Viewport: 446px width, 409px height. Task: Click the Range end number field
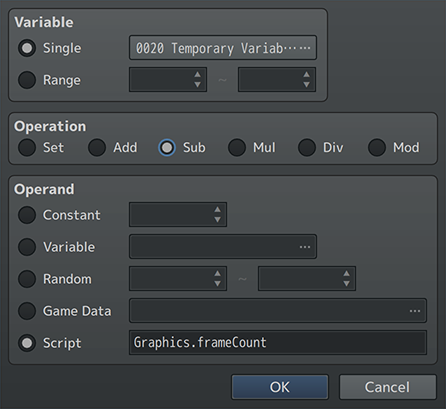(277, 79)
